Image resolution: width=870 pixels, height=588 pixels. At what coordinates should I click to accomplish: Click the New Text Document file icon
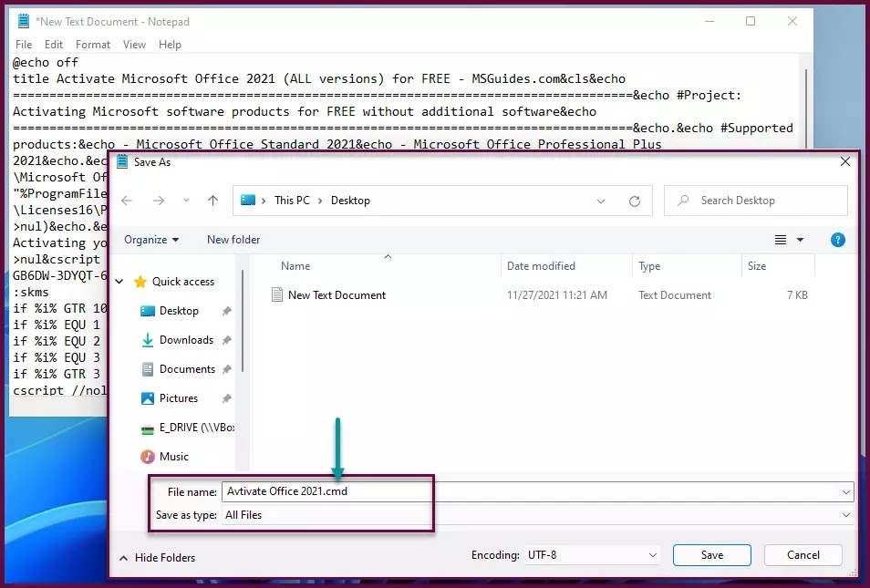[x=277, y=294]
